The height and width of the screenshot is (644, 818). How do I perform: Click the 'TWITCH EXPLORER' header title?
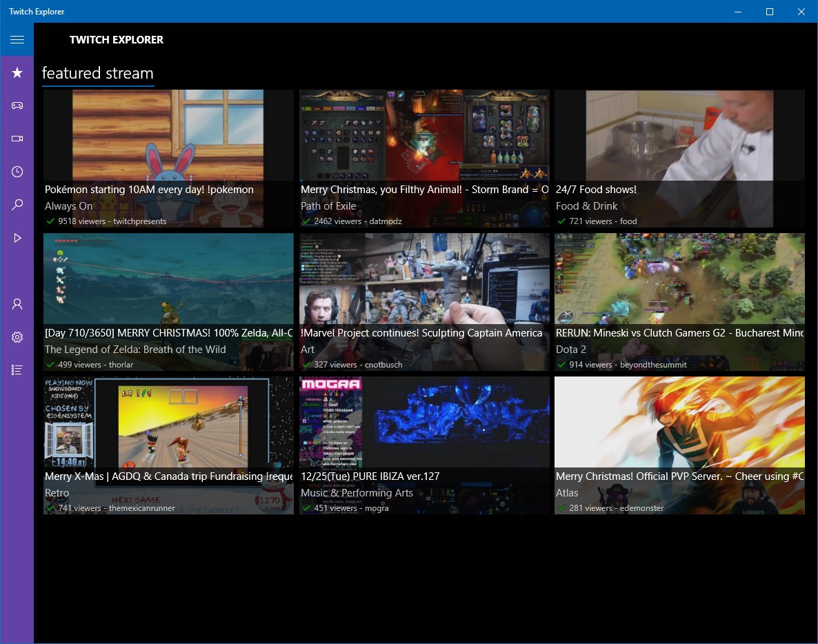117,39
